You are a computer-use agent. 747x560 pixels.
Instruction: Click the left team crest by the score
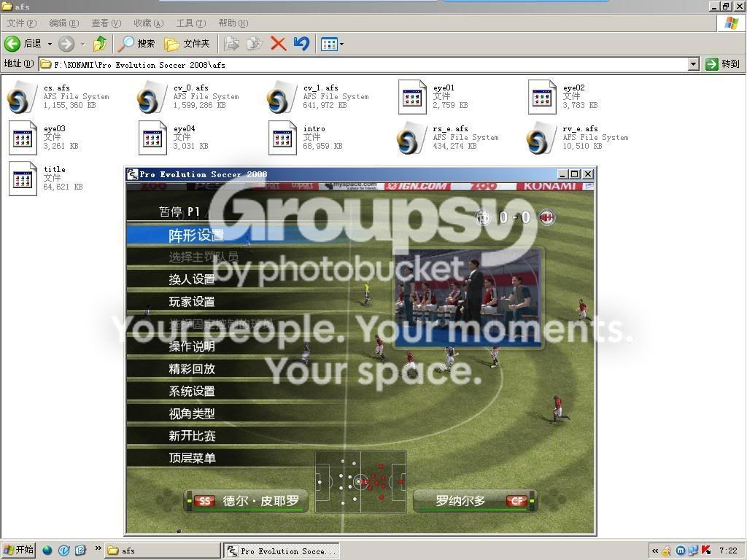[483, 217]
